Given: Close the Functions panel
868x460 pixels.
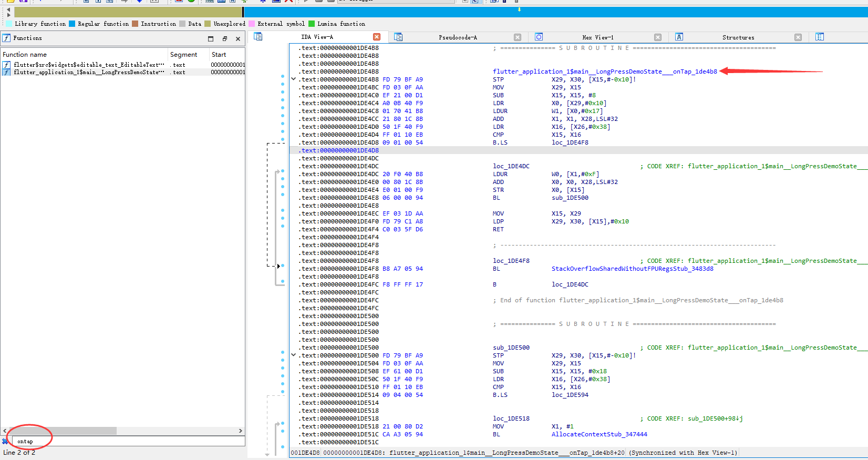Looking at the screenshot, I should (238, 38).
